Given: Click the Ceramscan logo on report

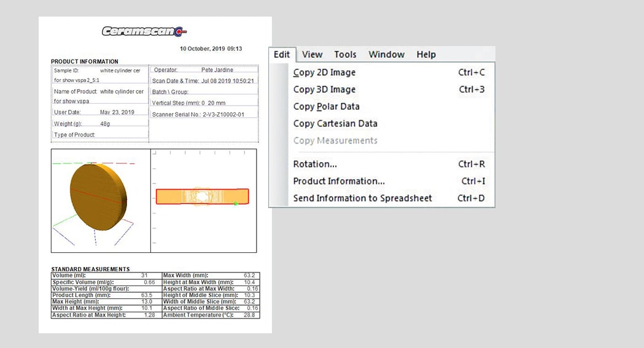Looking at the screenshot, I should [144, 32].
